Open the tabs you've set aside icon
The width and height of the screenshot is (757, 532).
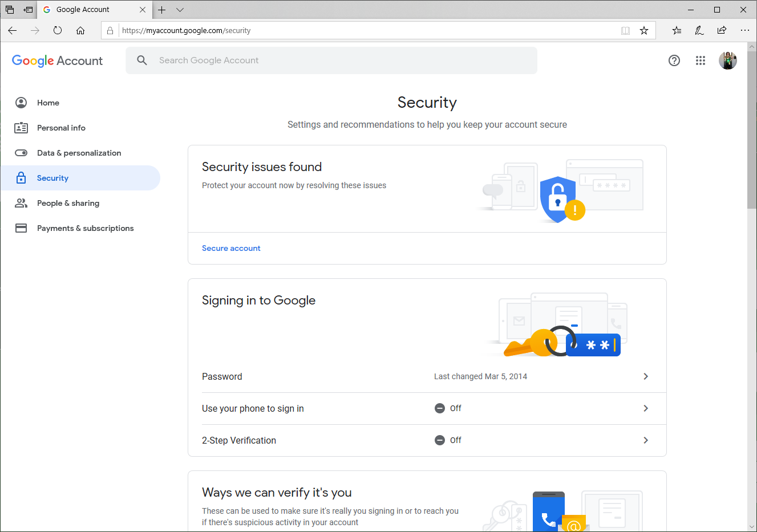click(10, 10)
